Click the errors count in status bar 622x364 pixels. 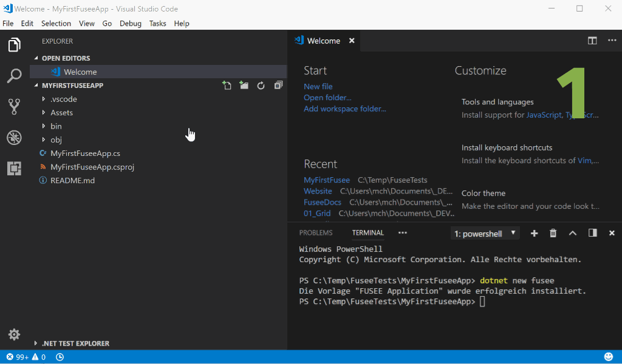(18, 357)
